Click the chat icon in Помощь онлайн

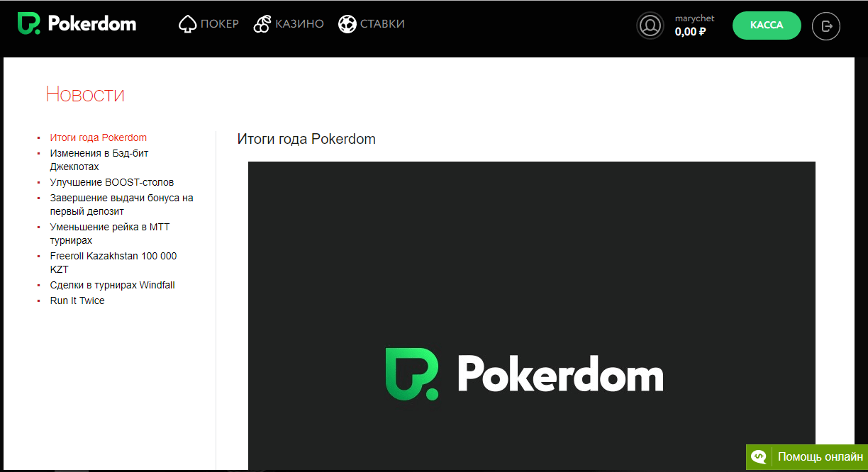coord(759,457)
